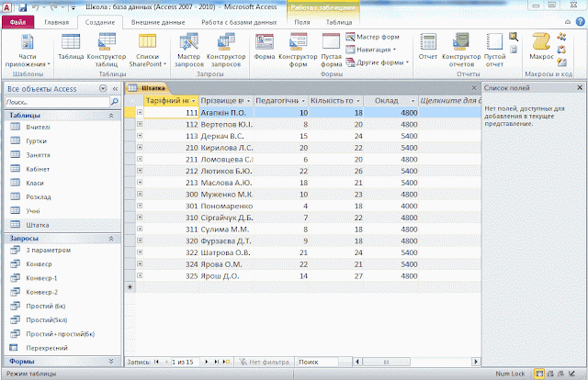Viewport: 588px width, 380px height.
Task: Open Конструктор форм
Action: 298,50
